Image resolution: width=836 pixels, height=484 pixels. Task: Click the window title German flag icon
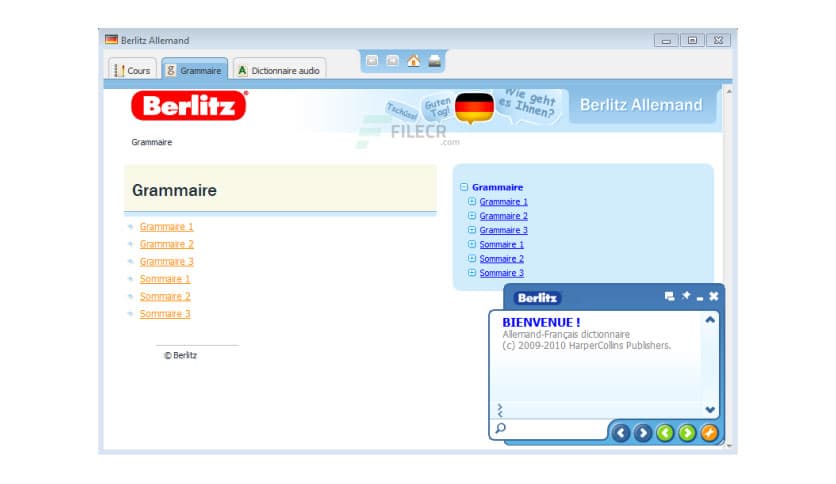[111, 40]
